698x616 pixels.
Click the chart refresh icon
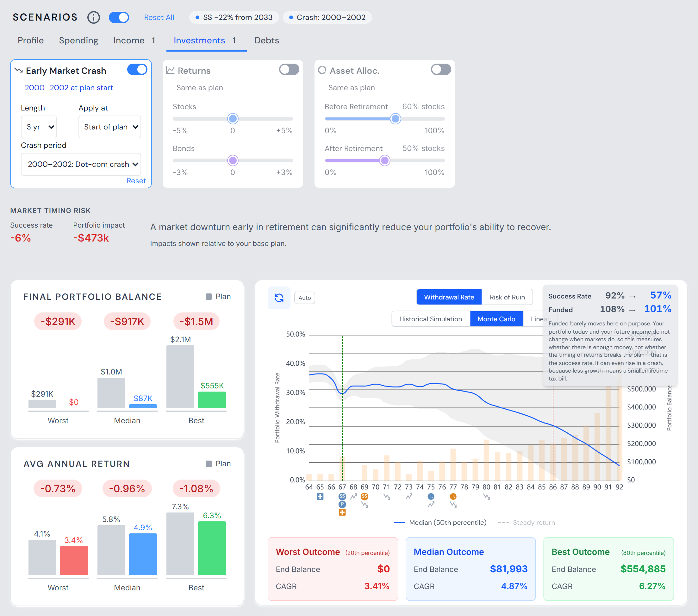[279, 298]
